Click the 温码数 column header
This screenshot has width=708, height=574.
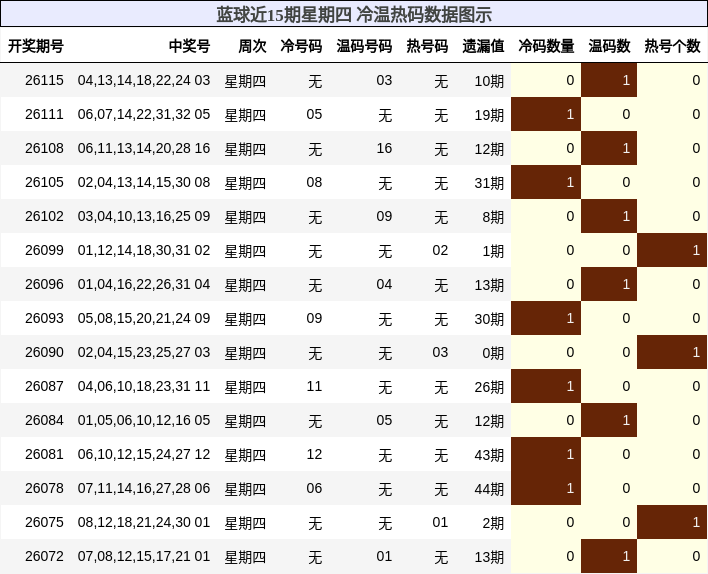click(x=609, y=46)
